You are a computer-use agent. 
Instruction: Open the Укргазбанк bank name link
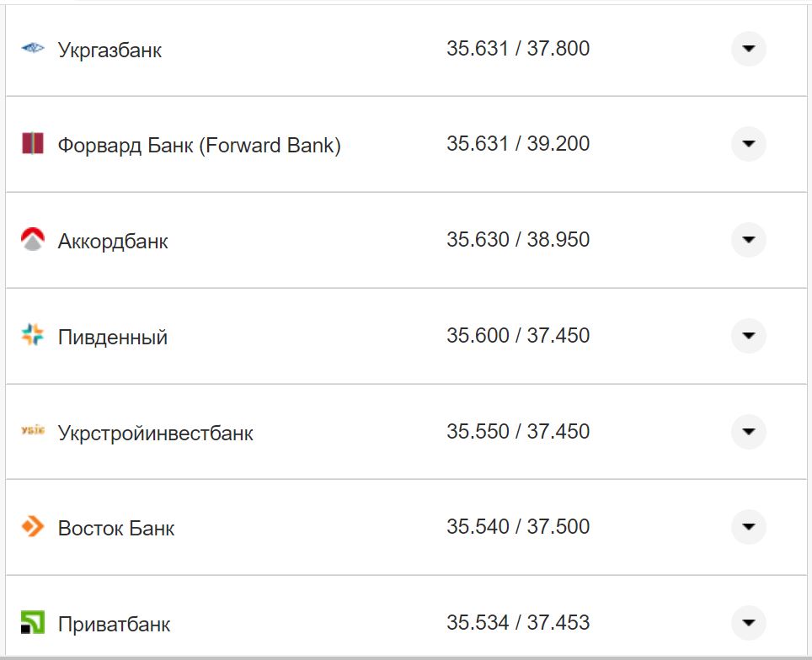pos(110,51)
